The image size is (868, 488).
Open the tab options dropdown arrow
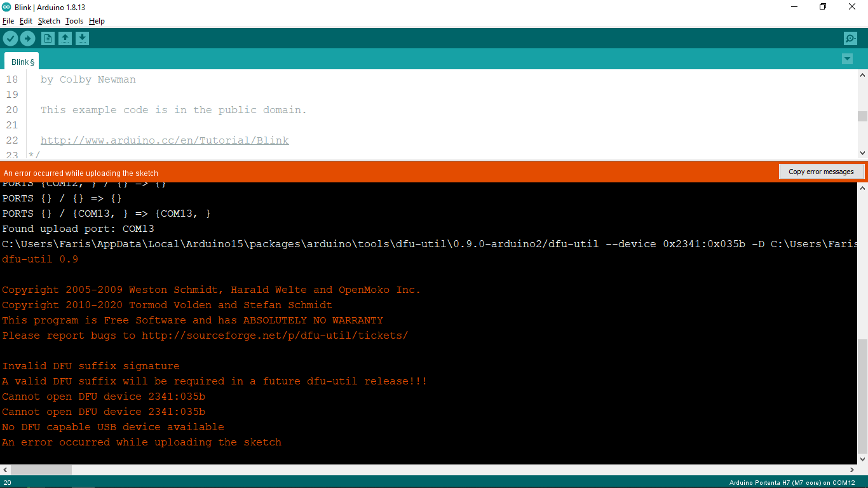coord(847,59)
